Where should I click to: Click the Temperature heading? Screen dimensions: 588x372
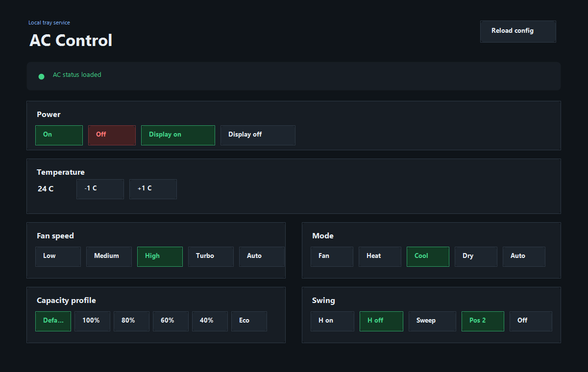click(61, 172)
